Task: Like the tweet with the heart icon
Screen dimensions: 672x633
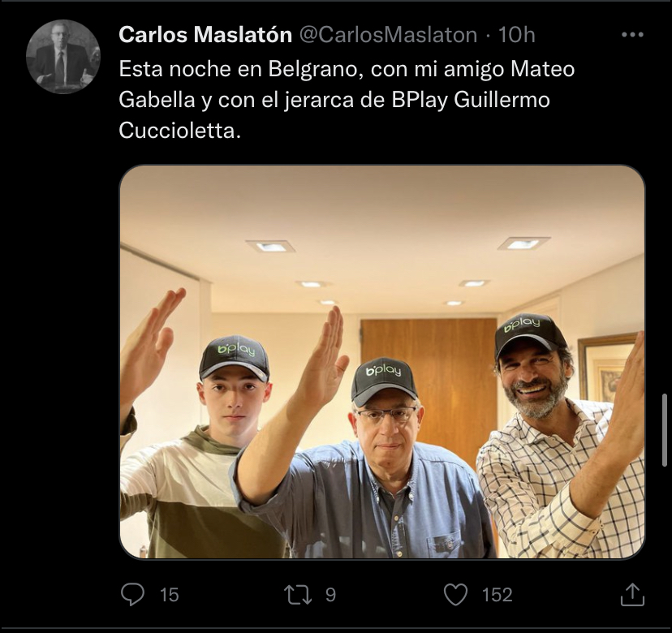Action: pos(456,595)
